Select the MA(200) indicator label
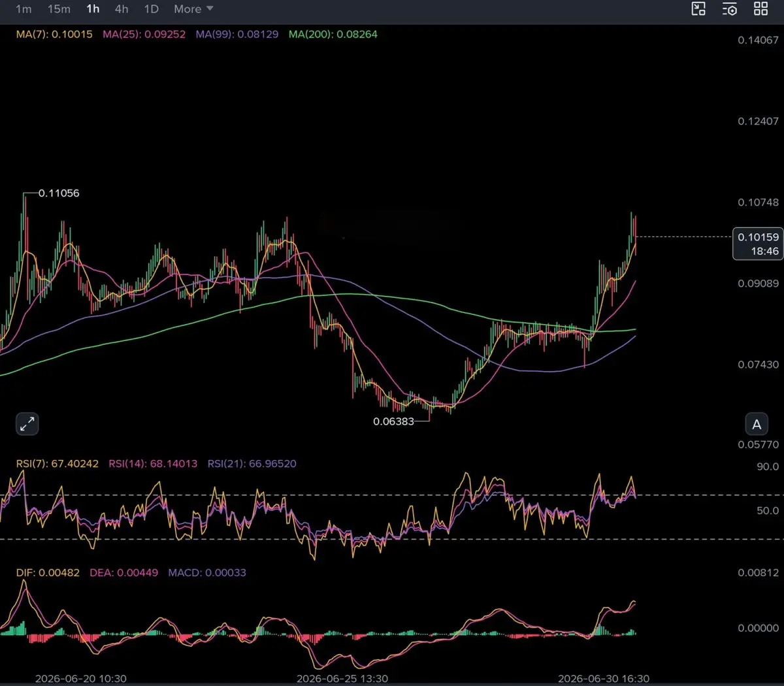Image resolution: width=784 pixels, height=686 pixels. pos(333,34)
